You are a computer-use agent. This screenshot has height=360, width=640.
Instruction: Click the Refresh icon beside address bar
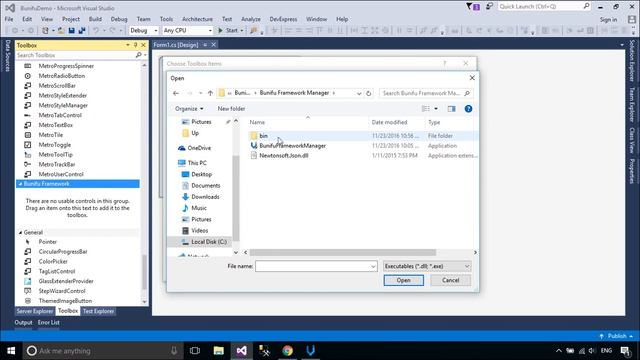coord(369,93)
